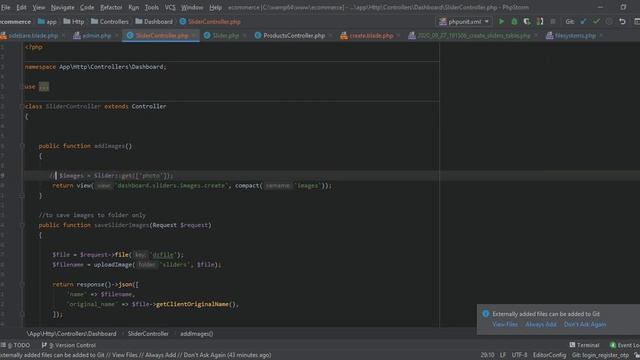Click the info icon in Git notification

click(485, 314)
